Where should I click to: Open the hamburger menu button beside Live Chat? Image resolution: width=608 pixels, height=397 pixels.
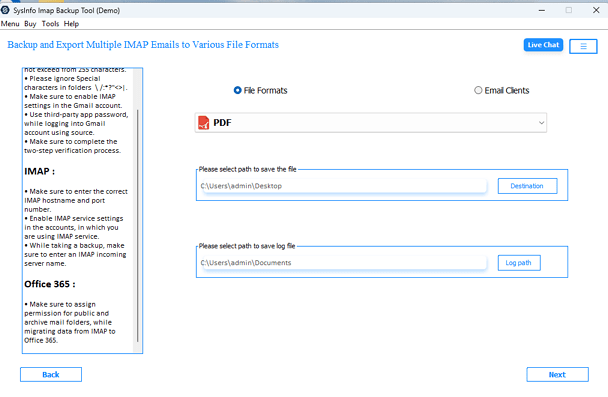[583, 47]
